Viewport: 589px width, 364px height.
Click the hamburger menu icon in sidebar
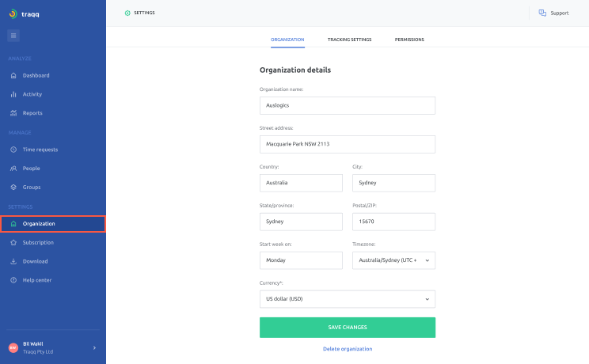(x=13, y=36)
